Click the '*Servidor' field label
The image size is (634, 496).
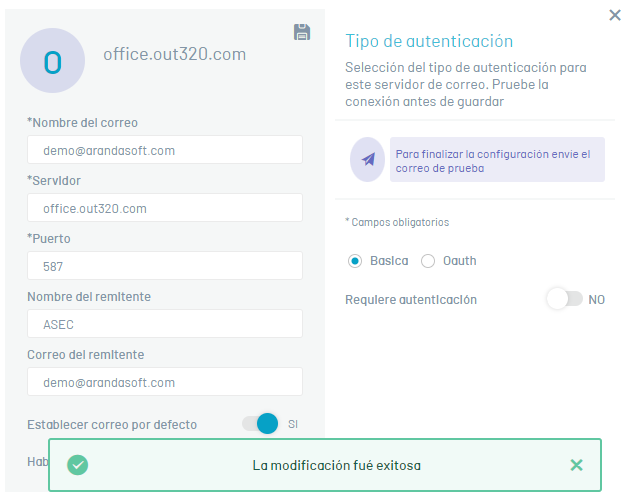[x=54, y=181]
